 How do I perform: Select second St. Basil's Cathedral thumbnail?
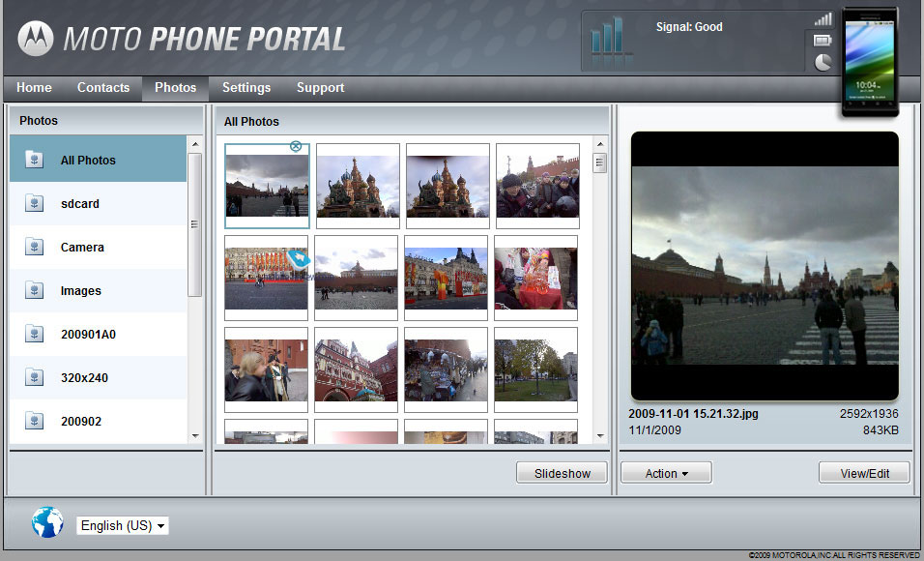point(448,186)
